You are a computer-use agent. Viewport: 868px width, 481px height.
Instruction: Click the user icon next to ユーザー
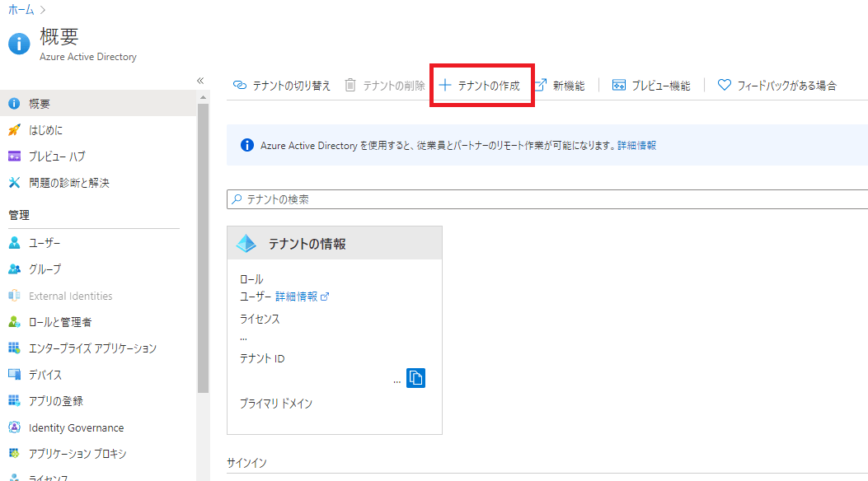pos(14,243)
